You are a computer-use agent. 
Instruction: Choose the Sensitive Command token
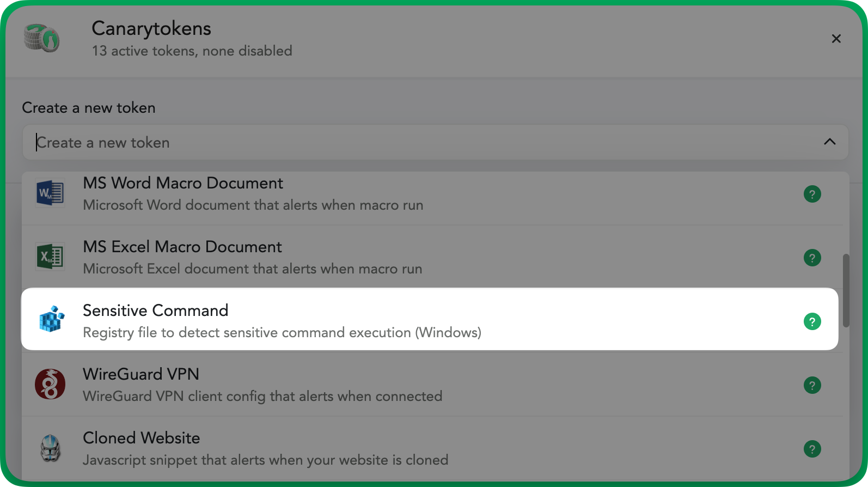[x=430, y=319]
